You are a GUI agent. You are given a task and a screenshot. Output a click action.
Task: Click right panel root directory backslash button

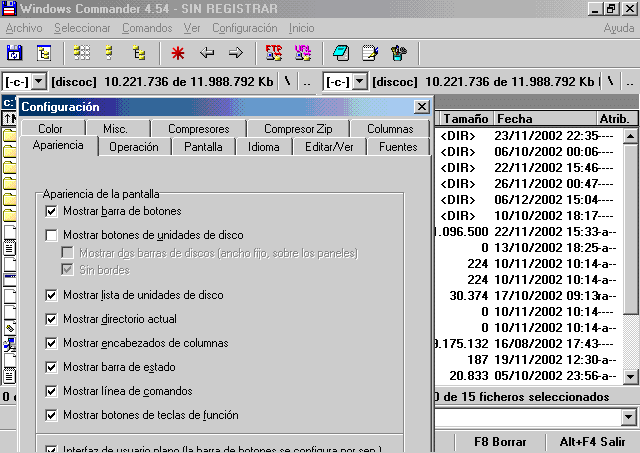point(610,81)
